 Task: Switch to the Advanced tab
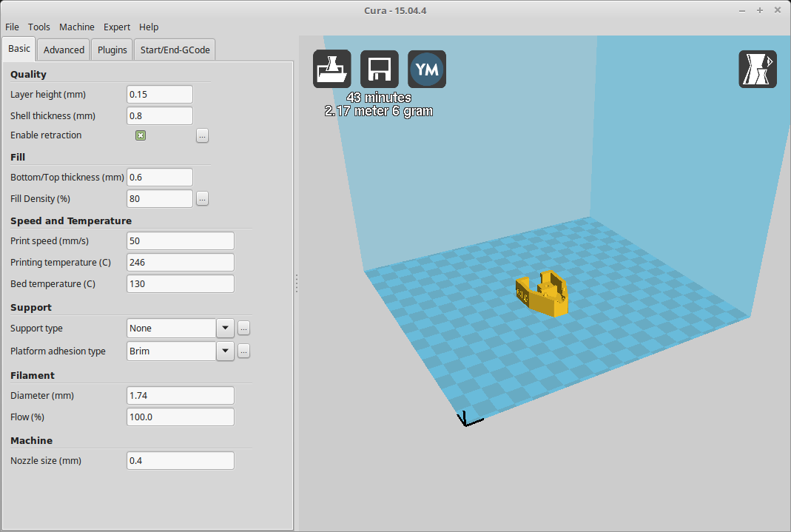coord(64,50)
